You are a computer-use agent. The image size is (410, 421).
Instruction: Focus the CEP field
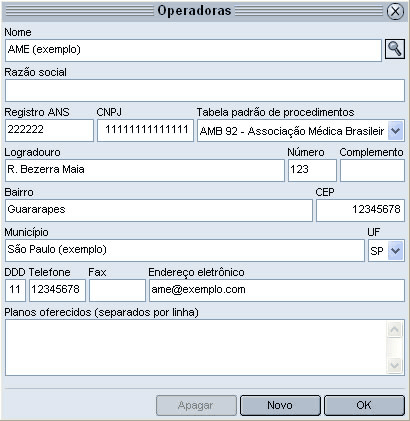[360, 210]
